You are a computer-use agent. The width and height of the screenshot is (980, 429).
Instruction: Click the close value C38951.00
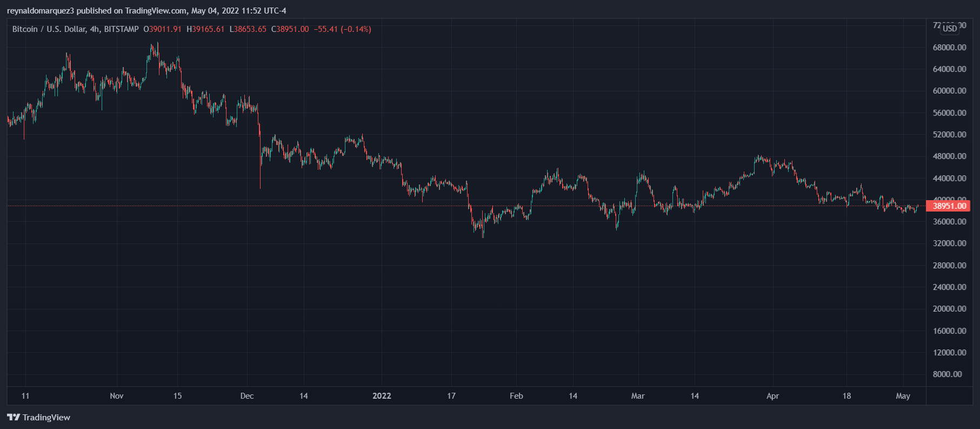[x=290, y=29]
